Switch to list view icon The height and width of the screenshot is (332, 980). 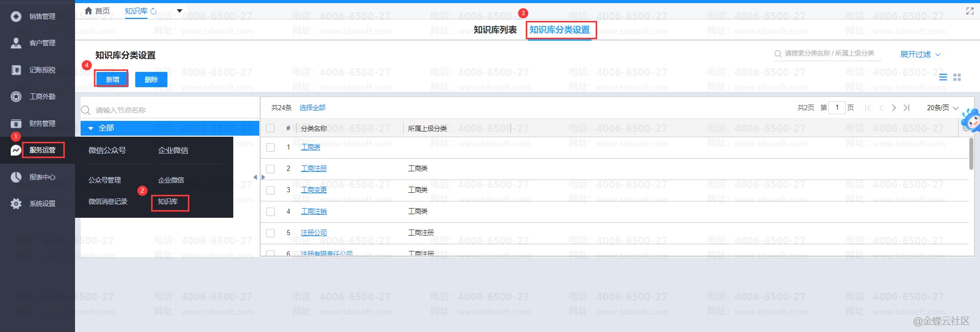tap(943, 78)
